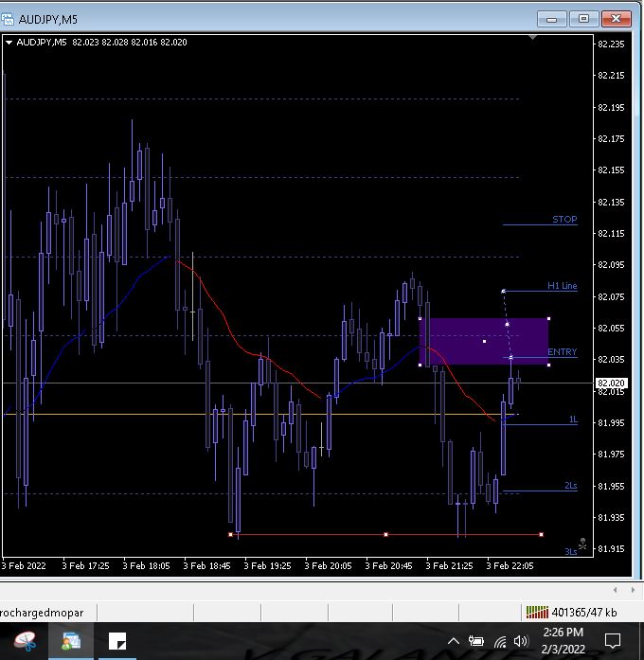Click the 3Ls level label
Screen dimensions: 644x660
coord(570,551)
